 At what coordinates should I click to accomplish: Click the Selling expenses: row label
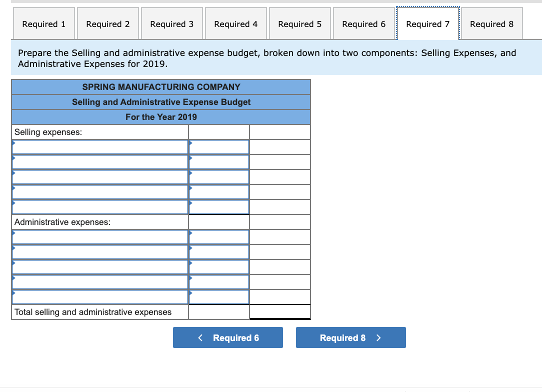(x=48, y=132)
